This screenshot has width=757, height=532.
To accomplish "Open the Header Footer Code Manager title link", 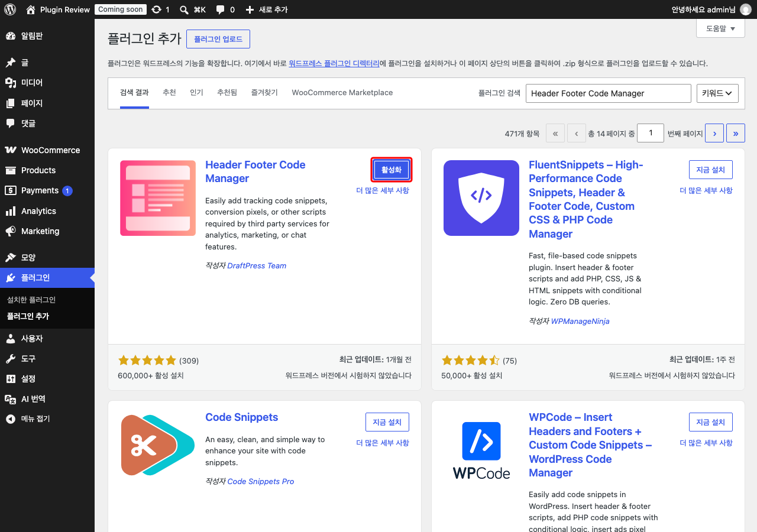I will pyautogui.click(x=255, y=171).
